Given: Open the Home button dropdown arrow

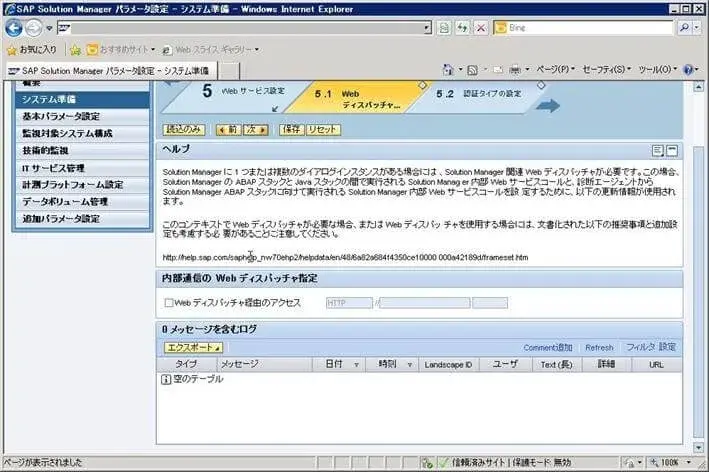Looking at the screenshot, I should (460, 70).
